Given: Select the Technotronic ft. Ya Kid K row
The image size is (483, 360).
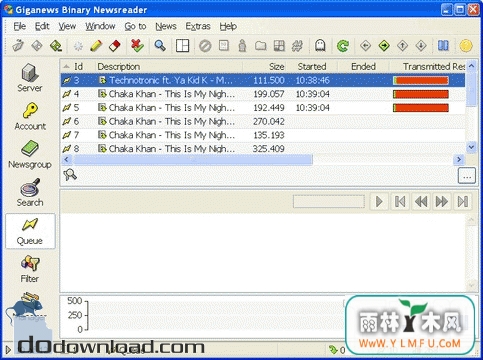Looking at the screenshot, I should (x=263, y=80).
